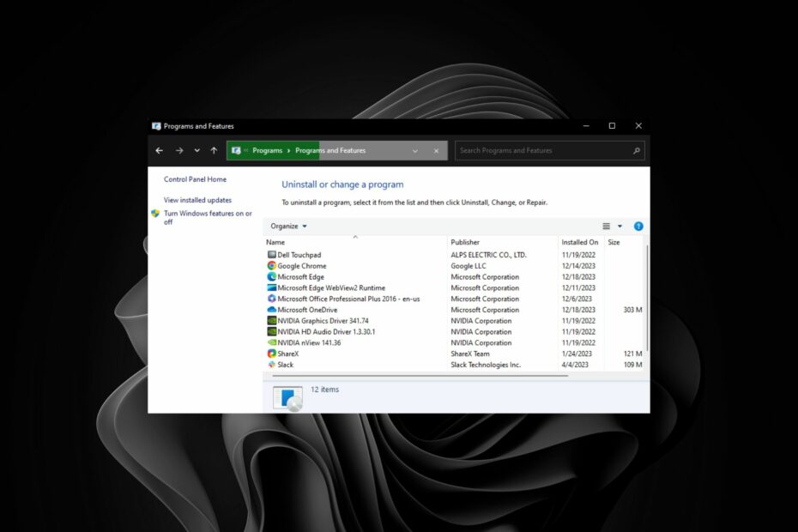This screenshot has width=798, height=532.
Task: Click the back navigation arrow
Action: pos(160,150)
